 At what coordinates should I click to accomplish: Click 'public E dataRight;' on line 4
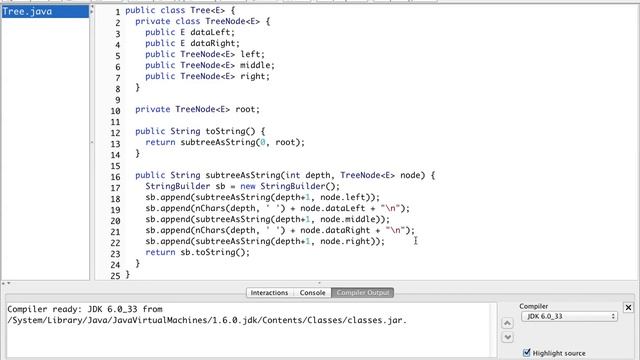pos(192,43)
